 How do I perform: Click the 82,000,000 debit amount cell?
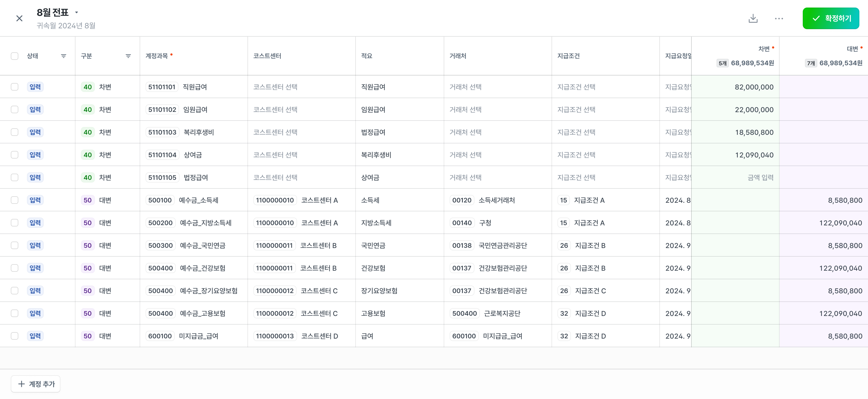(754, 87)
